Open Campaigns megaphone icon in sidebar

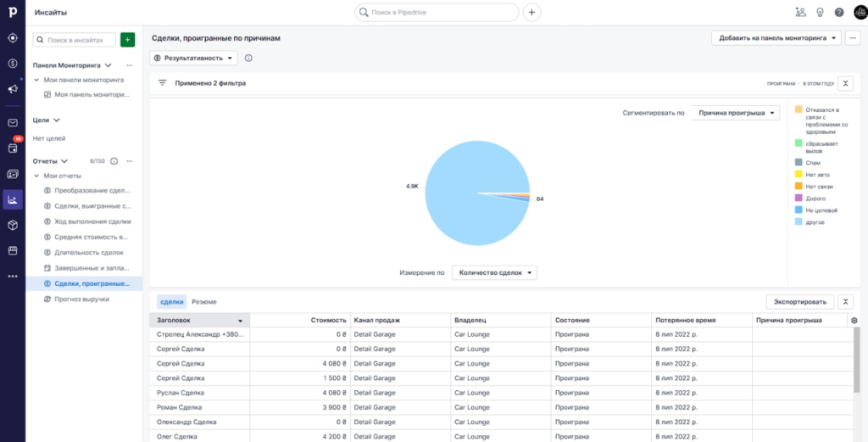(x=12, y=88)
